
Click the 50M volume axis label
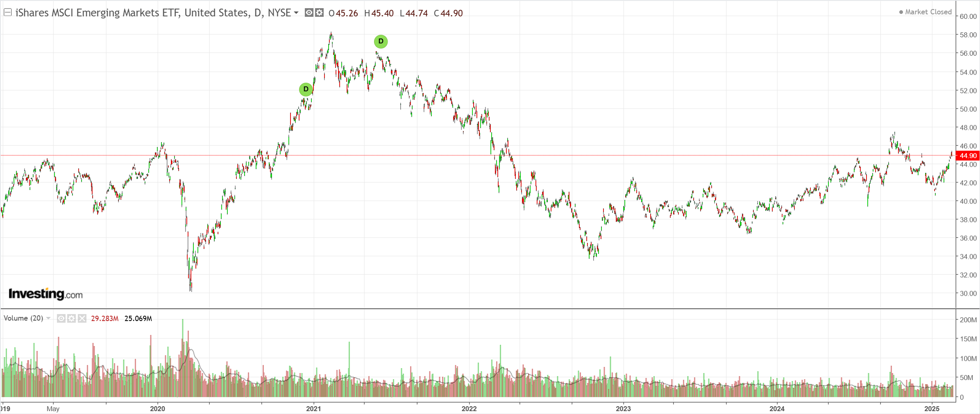pyautogui.click(x=966, y=378)
